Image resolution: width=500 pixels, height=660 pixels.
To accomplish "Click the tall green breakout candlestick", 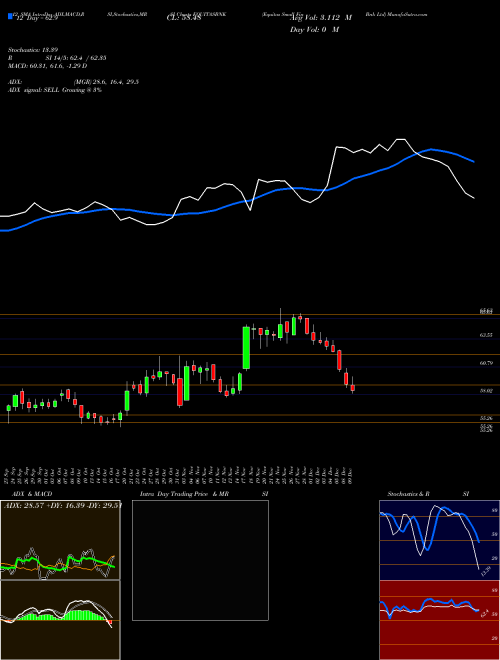I will point(246,348).
